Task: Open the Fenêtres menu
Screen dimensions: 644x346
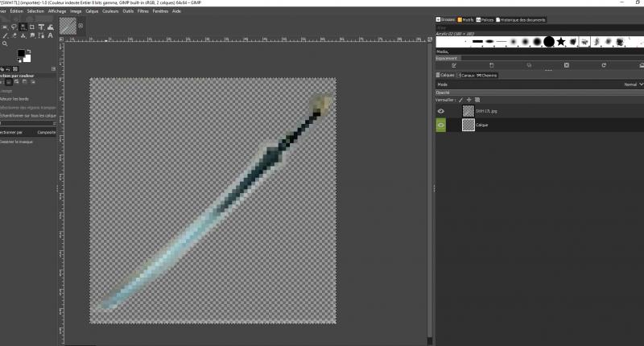Action: [x=160, y=11]
